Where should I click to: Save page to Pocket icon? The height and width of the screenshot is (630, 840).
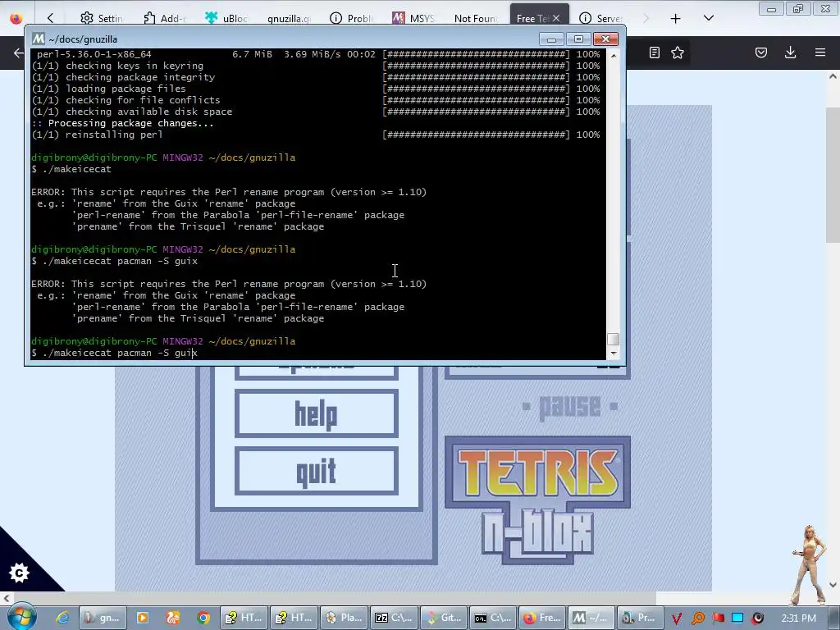(761, 52)
